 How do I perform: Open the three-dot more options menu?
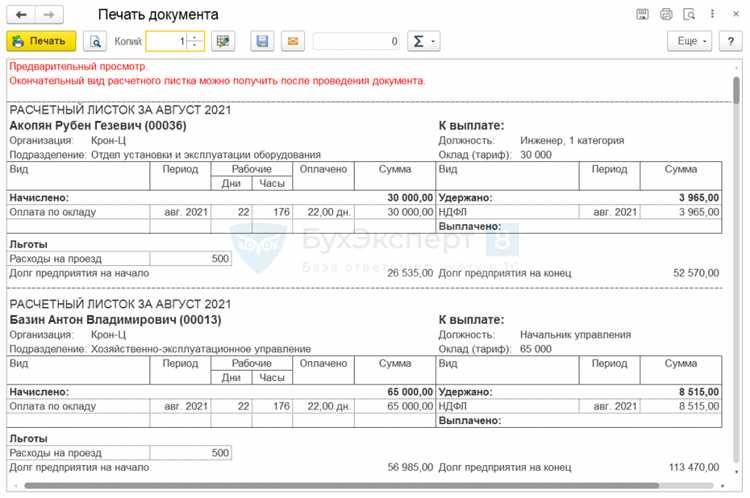tap(712, 14)
